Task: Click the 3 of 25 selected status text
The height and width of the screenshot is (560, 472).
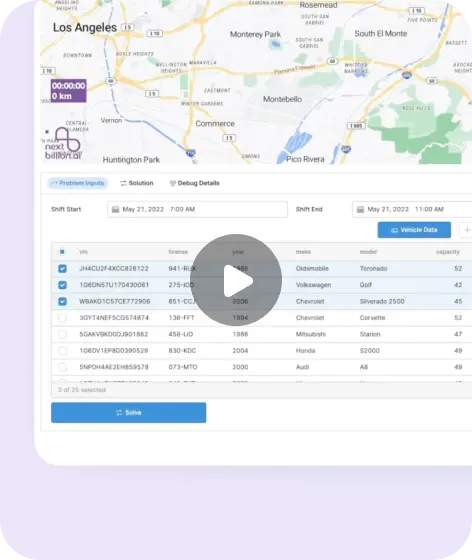Action: tap(82, 390)
